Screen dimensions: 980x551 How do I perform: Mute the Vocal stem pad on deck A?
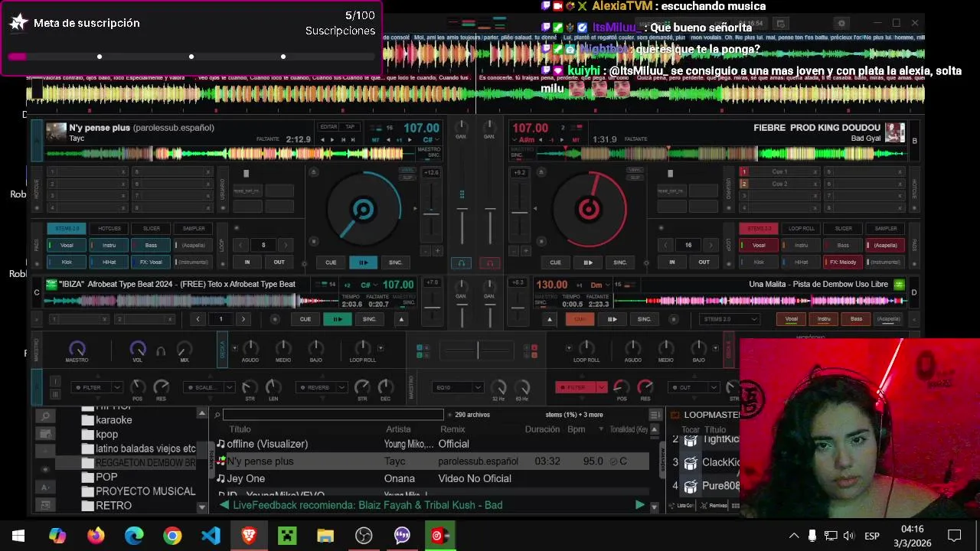click(67, 245)
